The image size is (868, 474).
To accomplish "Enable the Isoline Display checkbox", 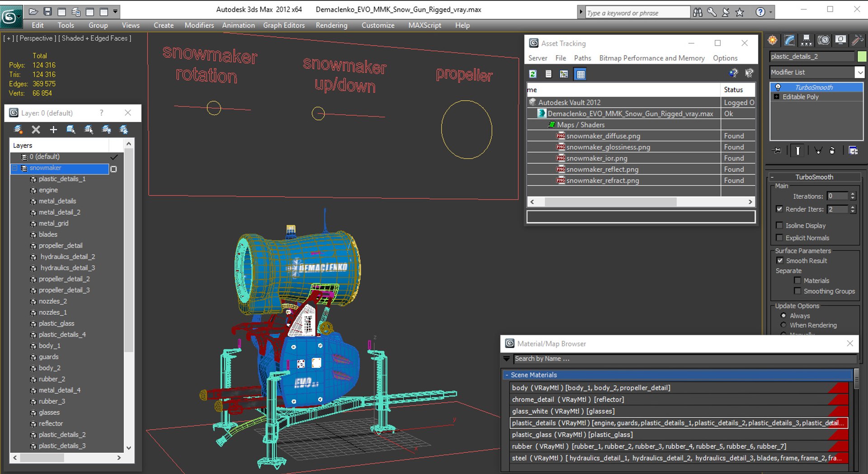I will click(779, 225).
